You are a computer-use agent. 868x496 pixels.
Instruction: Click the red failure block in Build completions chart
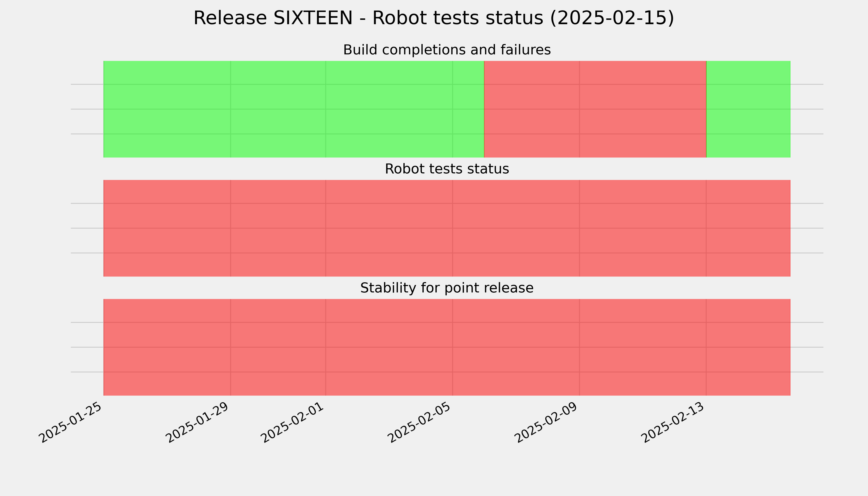point(595,109)
